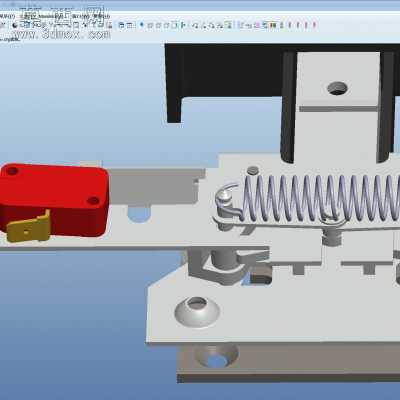The height and width of the screenshot is (400, 400).
Task: Click the first curved-arrow icon in the toolbar
Action: point(195,25)
